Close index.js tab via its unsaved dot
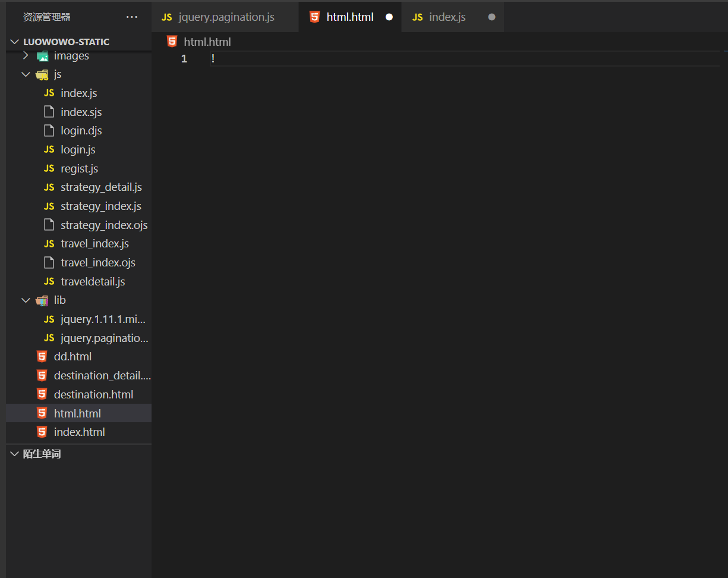Screen dimensions: 728x578 click(491, 17)
